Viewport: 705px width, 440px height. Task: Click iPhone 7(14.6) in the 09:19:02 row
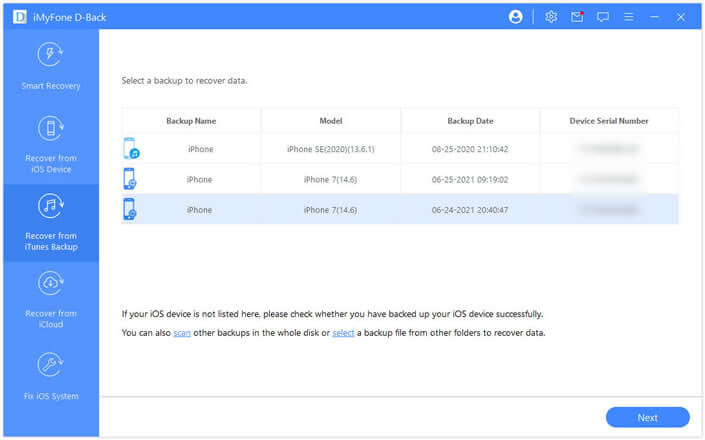[x=330, y=179]
